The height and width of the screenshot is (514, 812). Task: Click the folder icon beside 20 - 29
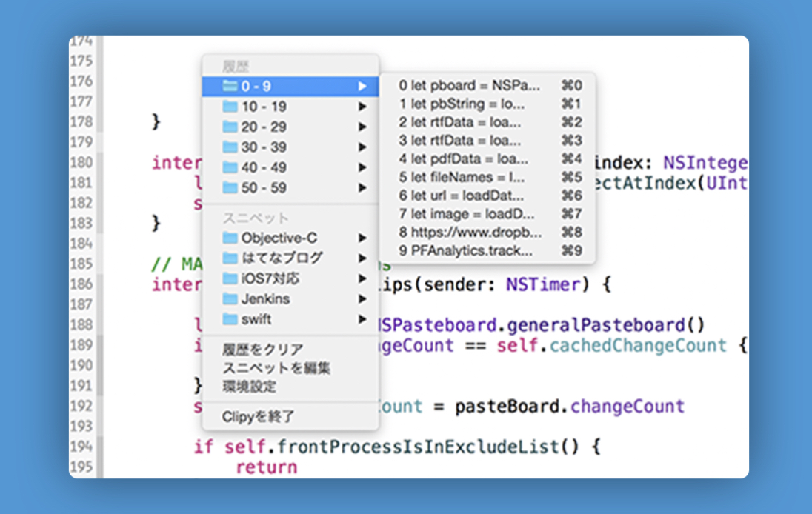click(x=230, y=127)
